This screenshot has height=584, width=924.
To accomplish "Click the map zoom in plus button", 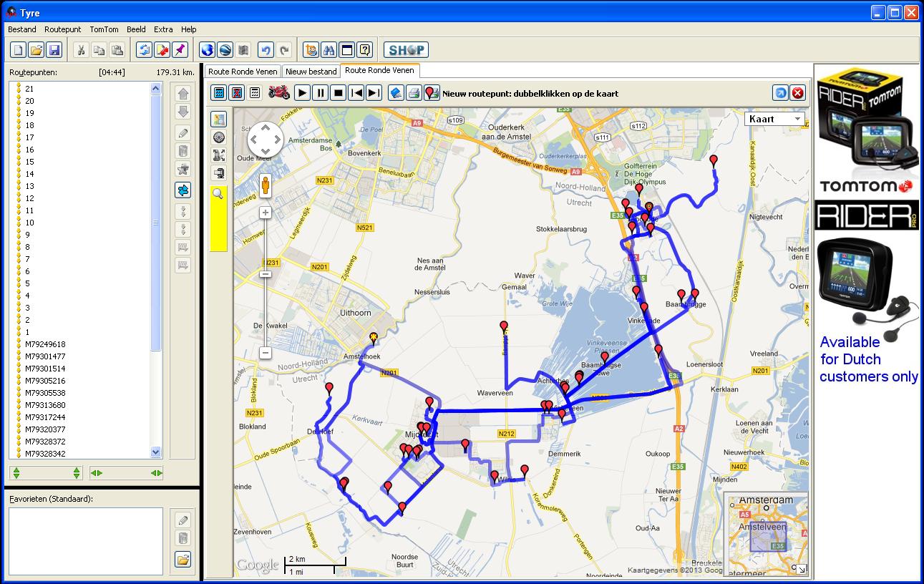I will 265,213.
